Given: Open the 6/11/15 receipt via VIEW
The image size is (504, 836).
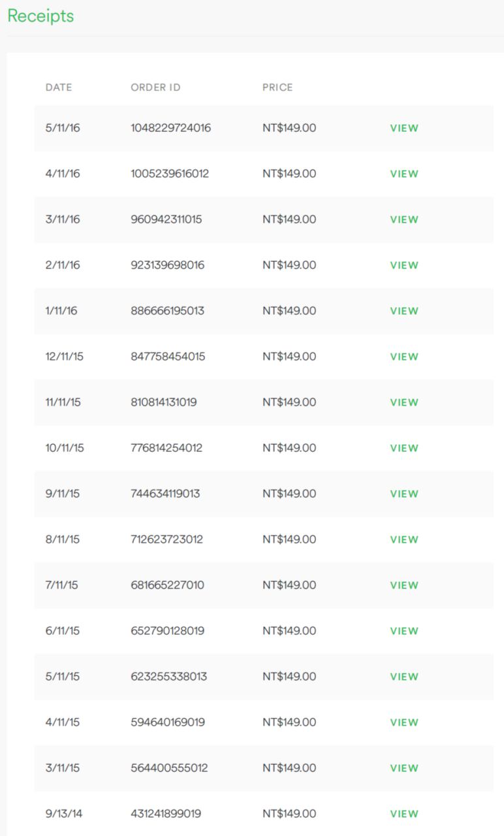Looking at the screenshot, I should (x=404, y=631).
